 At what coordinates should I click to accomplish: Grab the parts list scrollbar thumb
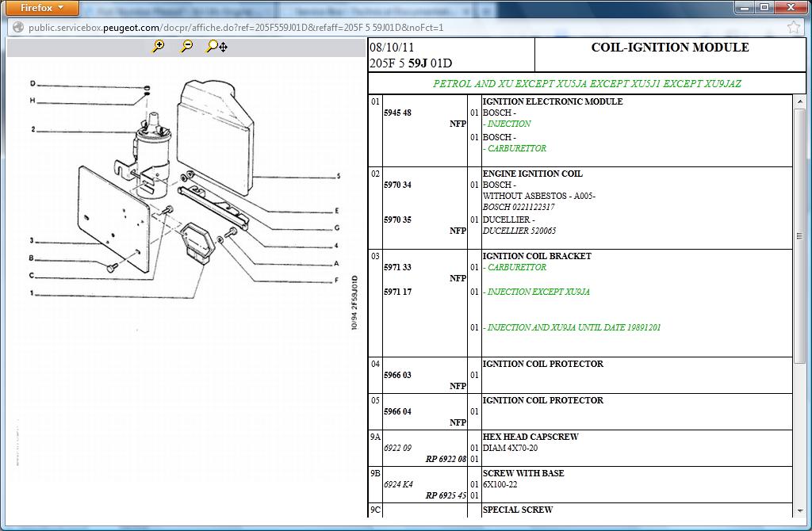pyautogui.click(x=800, y=235)
